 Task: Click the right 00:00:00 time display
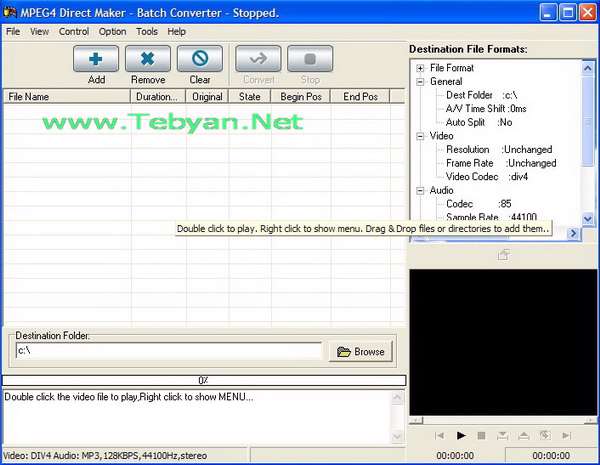coord(551,455)
